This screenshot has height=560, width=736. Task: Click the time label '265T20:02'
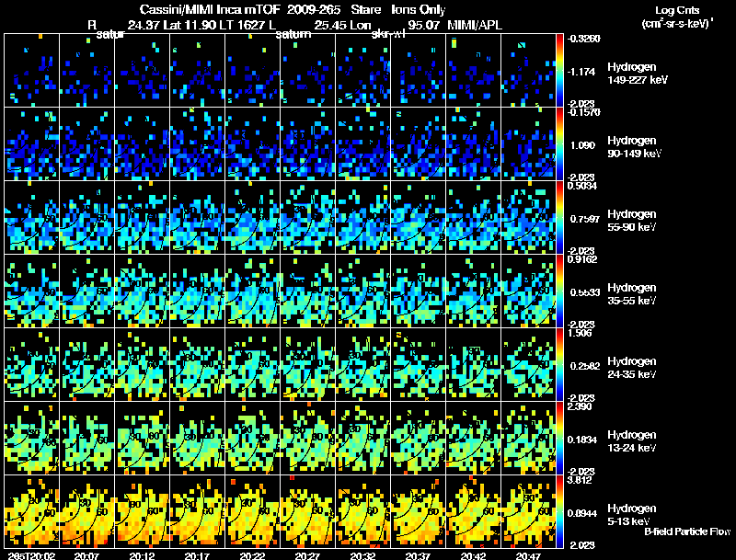31,555
